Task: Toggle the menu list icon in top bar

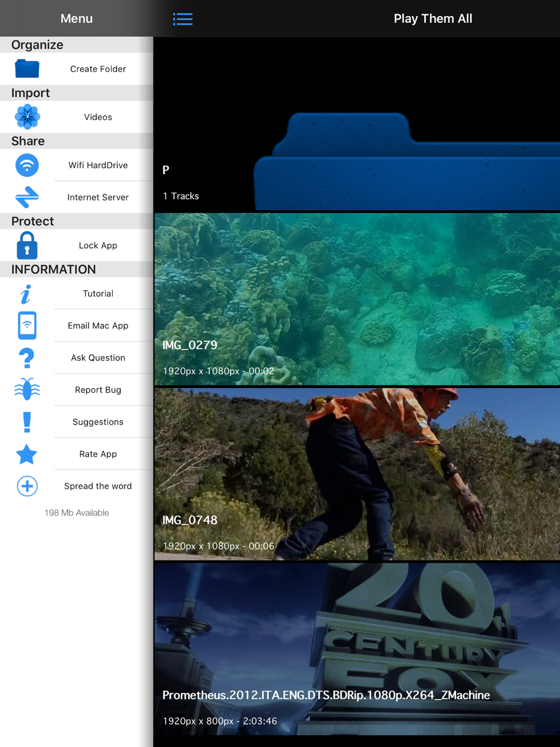Action: point(183,19)
